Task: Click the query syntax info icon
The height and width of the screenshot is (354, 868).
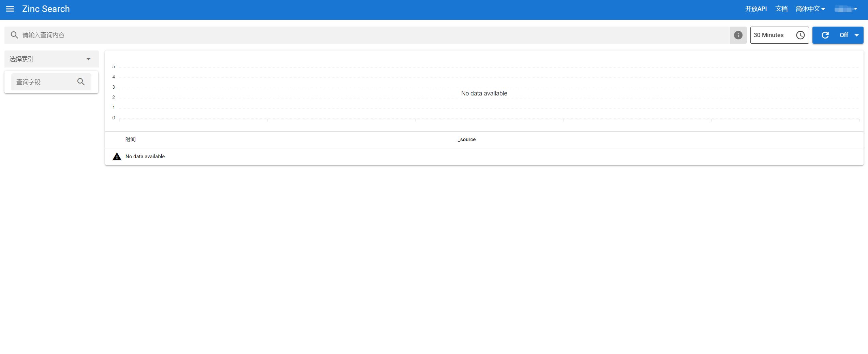Action: (x=738, y=35)
